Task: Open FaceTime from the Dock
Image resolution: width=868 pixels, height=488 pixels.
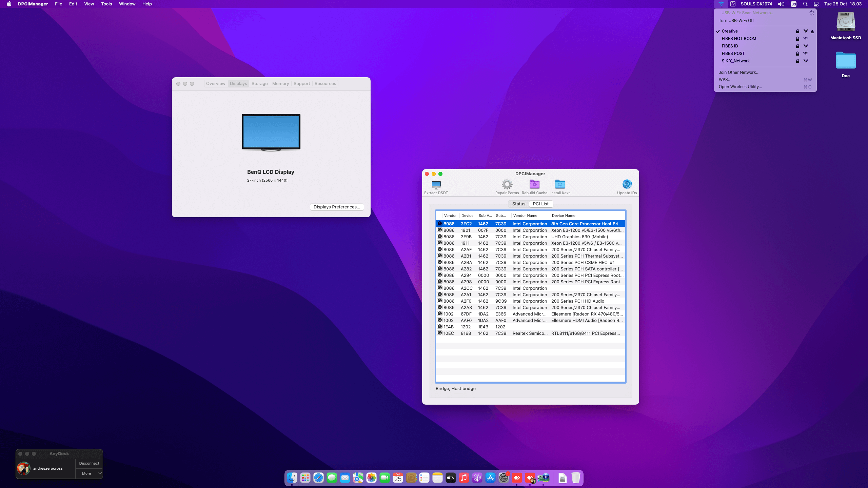Action: pyautogui.click(x=384, y=478)
